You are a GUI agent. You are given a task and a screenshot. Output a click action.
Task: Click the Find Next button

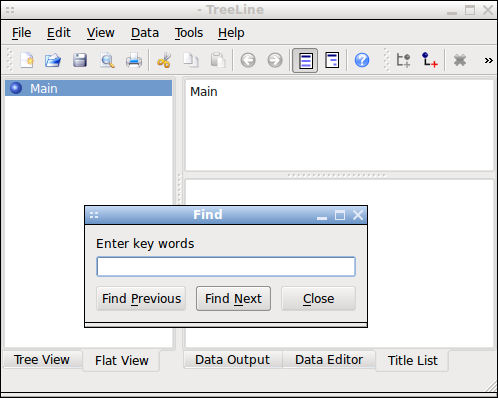pos(233,298)
